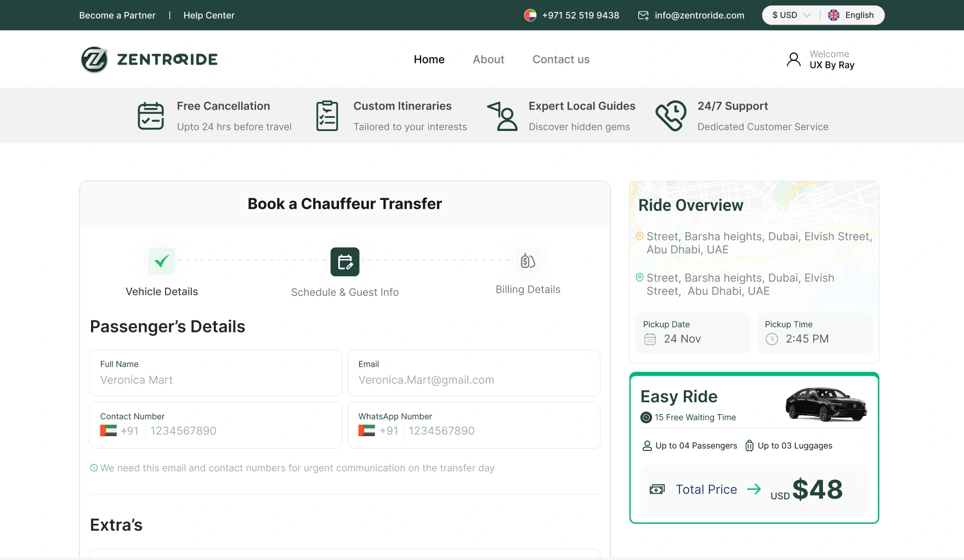The width and height of the screenshot is (964, 560).
Task: Click the Contact Number input field
Action: 216,425
